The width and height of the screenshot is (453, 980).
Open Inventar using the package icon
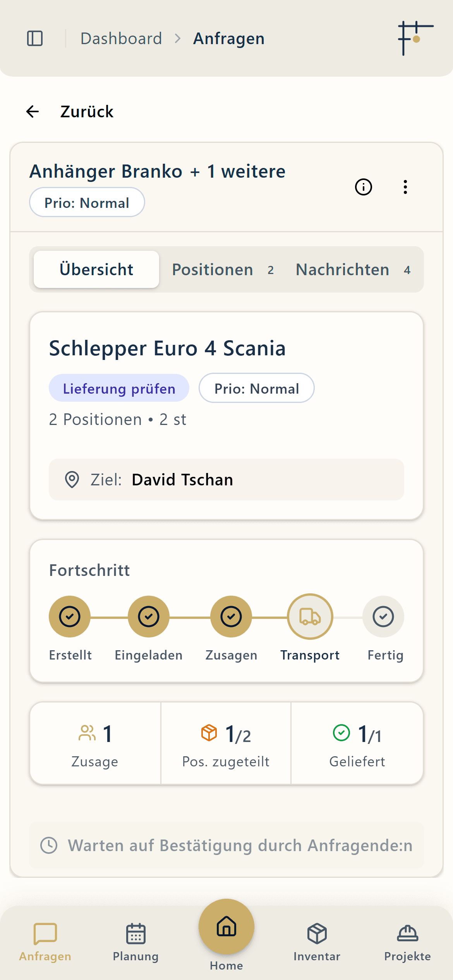[x=317, y=933]
